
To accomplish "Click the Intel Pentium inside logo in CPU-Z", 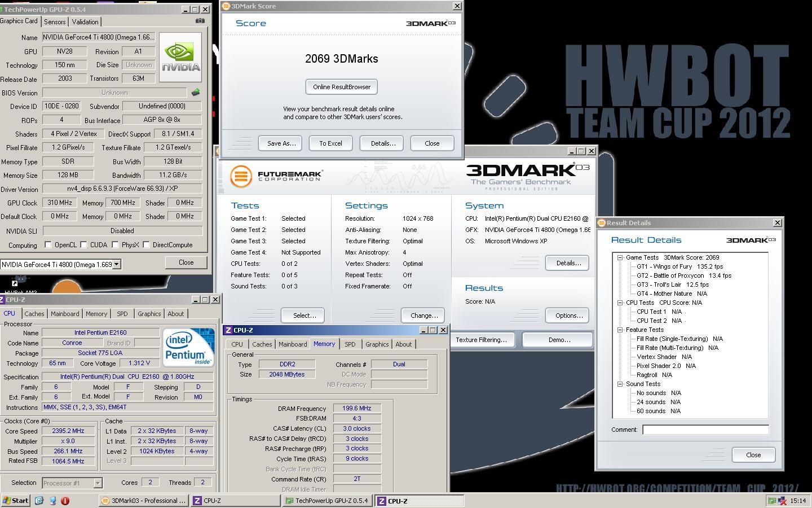I will point(189,347).
